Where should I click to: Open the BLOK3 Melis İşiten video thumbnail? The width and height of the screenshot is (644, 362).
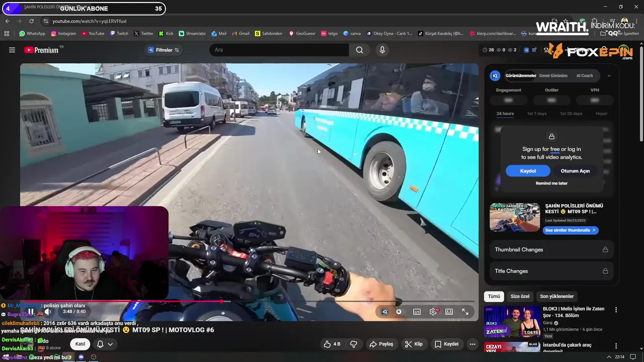pos(512,321)
